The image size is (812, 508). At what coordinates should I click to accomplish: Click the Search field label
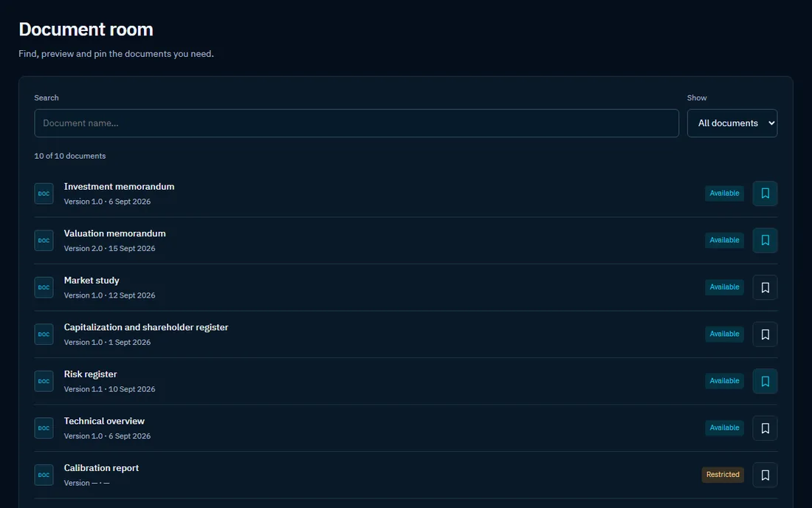(x=47, y=98)
